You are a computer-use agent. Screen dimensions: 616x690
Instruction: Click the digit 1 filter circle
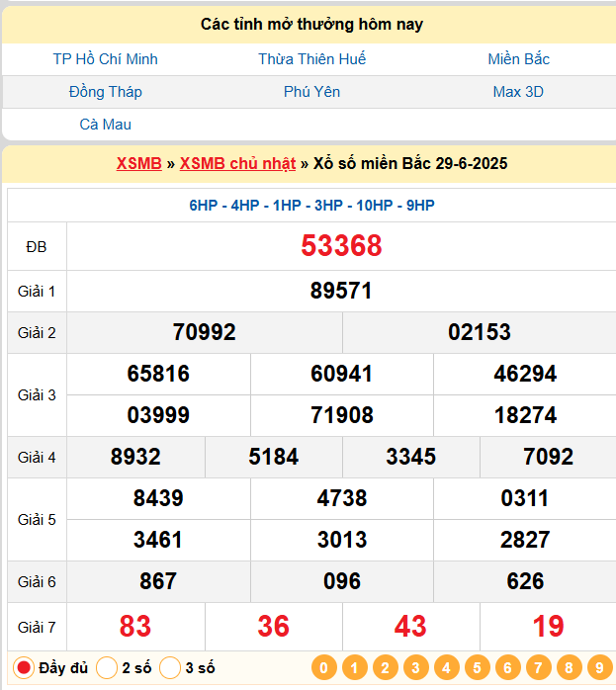click(355, 667)
